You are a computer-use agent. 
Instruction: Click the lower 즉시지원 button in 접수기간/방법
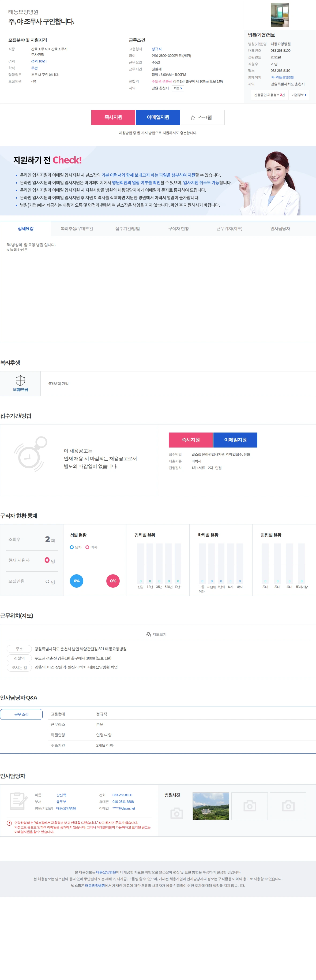[190, 440]
